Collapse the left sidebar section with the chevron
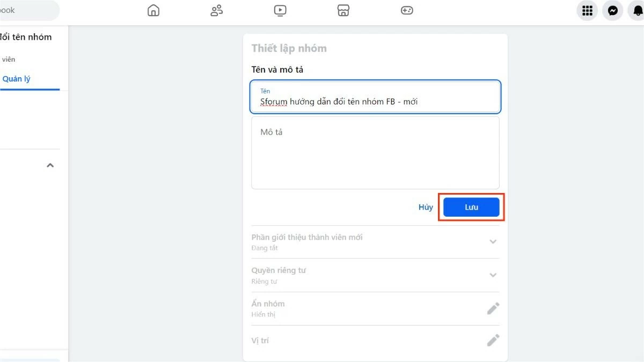The image size is (644, 362). [50, 165]
